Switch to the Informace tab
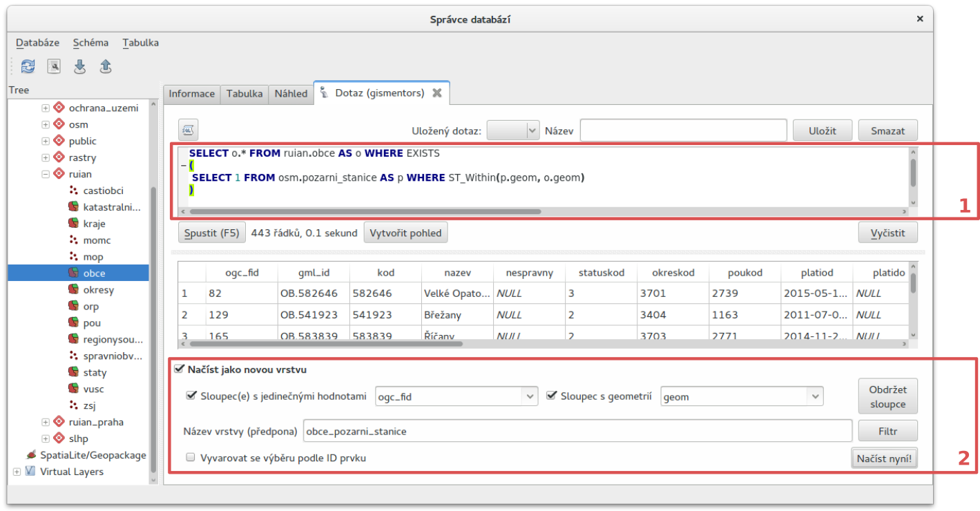This screenshot has height=511, width=980. pos(191,94)
